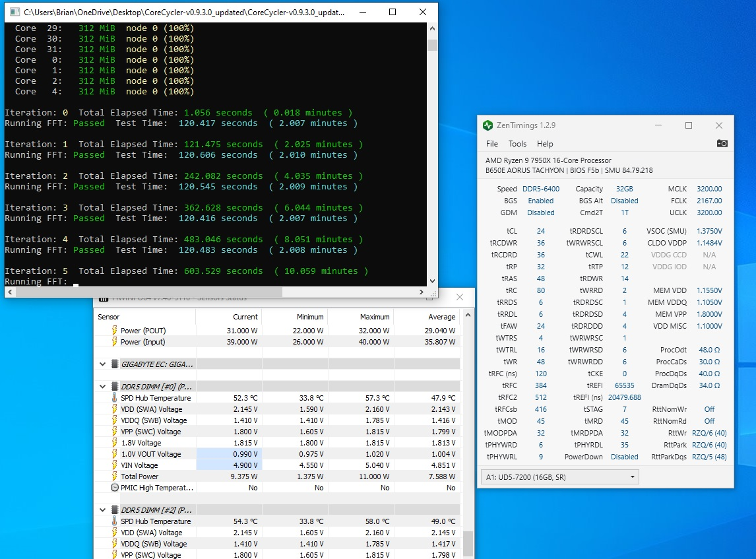Sort sensors by the Current column header
This screenshot has width=756, height=559.
tap(228, 317)
